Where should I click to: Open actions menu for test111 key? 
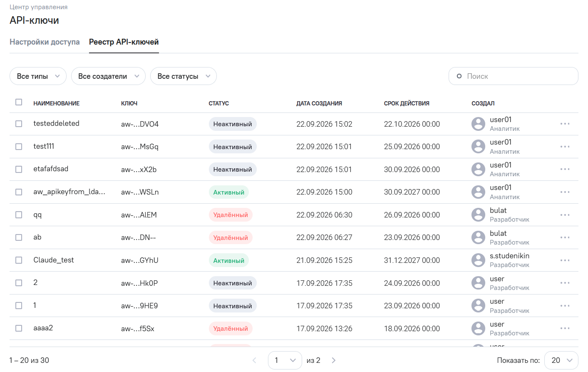565,147
